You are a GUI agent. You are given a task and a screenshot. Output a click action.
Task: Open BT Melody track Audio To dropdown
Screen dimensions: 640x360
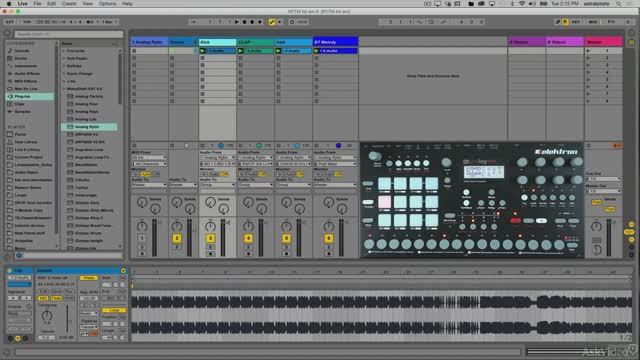[x=335, y=185]
